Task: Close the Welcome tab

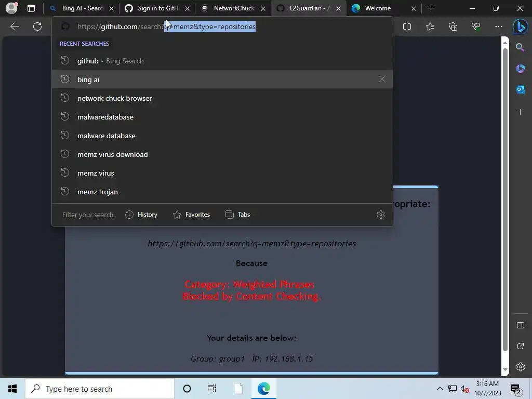Action: [413, 9]
